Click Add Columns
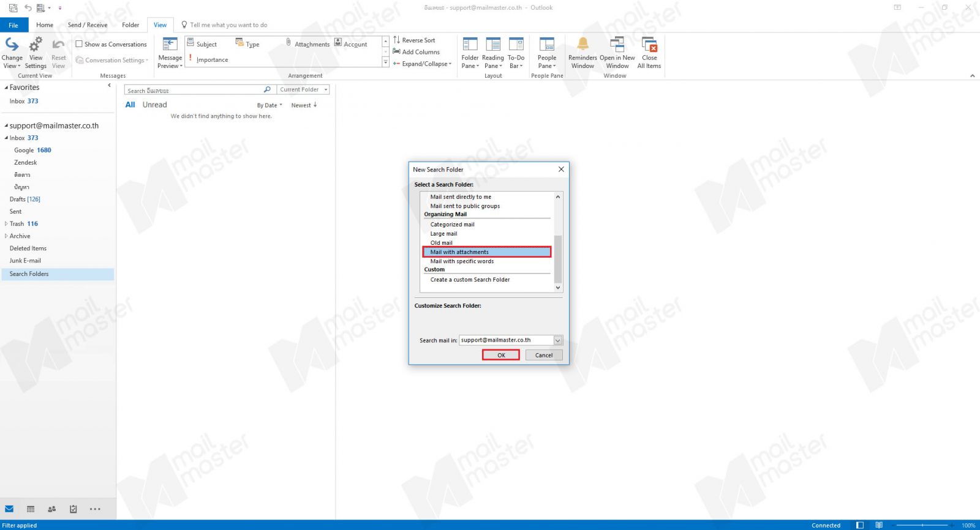Image resolution: width=980 pixels, height=530 pixels. [x=416, y=52]
